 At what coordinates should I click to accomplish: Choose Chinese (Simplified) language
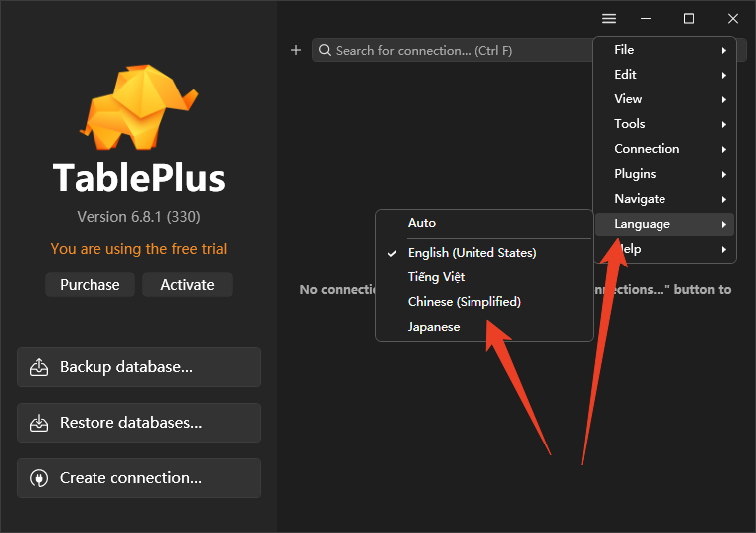point(484,302)
